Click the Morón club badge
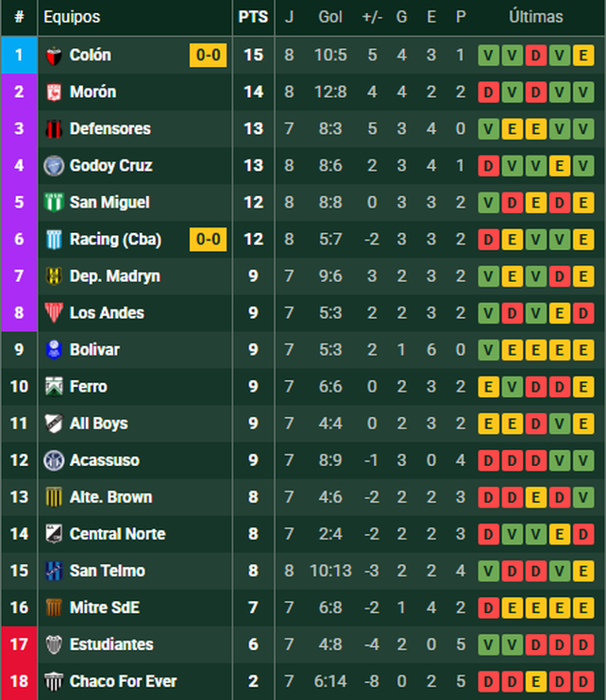606x700 pixels. [54, 92]
